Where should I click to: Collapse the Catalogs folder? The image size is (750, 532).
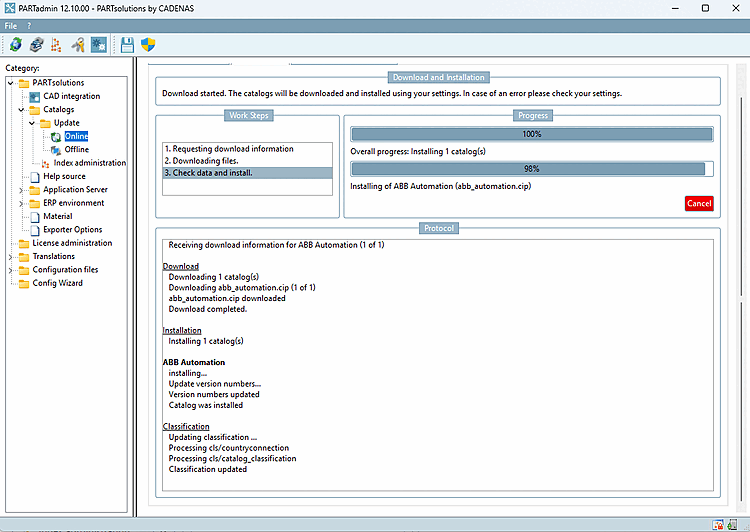(21, 110)
